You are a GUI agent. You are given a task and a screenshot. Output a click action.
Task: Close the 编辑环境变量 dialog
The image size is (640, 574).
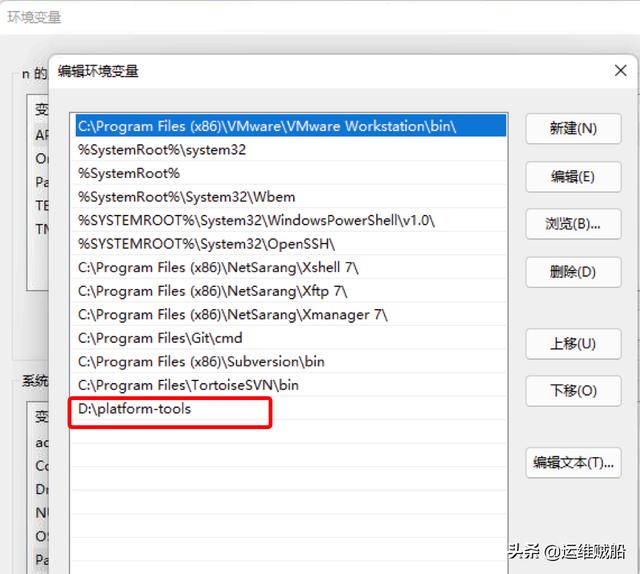click(x=620, y=70)
